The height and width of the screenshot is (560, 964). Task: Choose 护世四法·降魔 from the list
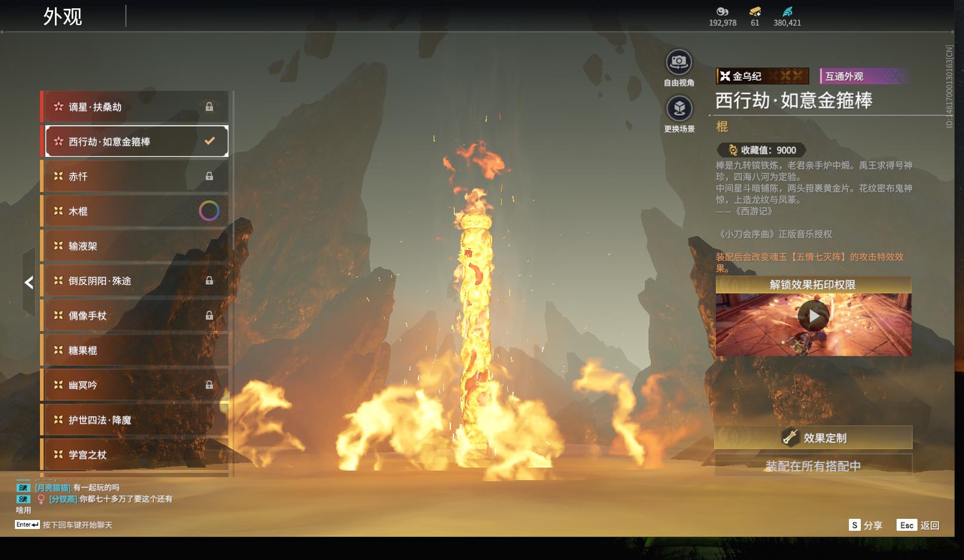[135, 420]
